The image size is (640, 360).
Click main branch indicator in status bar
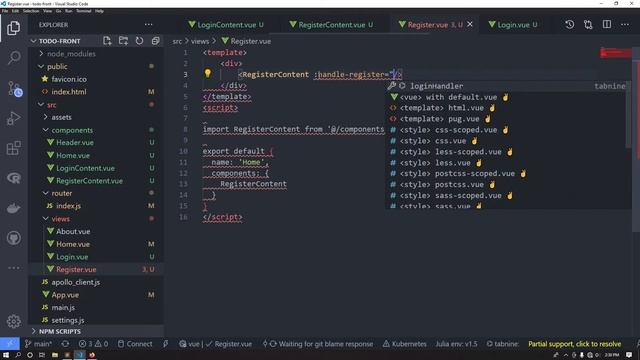38,344
